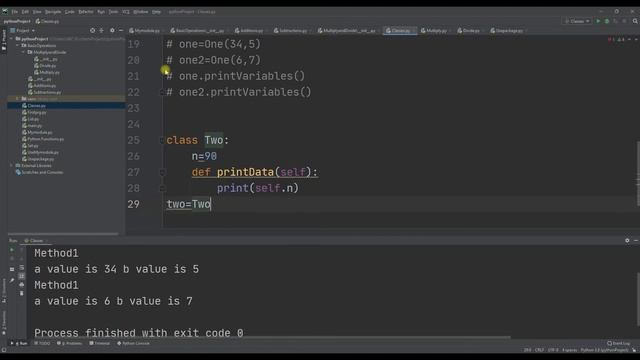
Task: Click line 29 code 'two=Two'
Action: [x=189, y=204]
